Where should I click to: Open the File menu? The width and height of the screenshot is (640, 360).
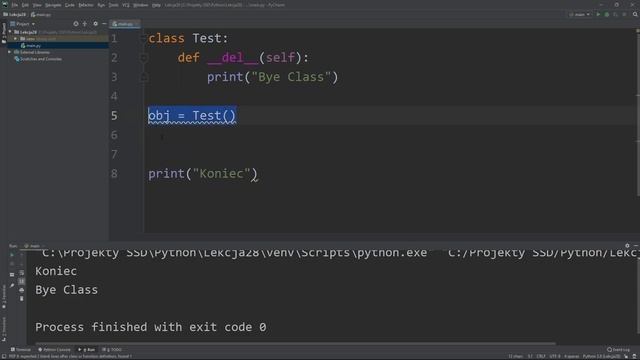tap(15, 5)
